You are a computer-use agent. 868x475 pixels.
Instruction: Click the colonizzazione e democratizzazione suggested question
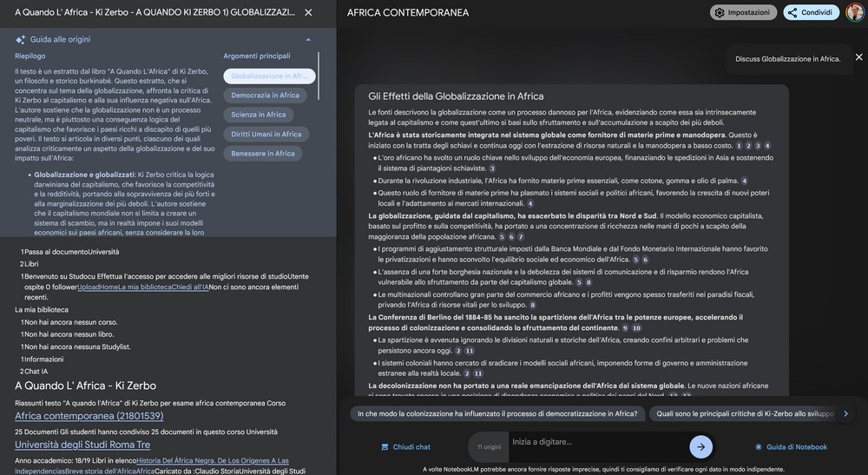click(x=497, y=414)
